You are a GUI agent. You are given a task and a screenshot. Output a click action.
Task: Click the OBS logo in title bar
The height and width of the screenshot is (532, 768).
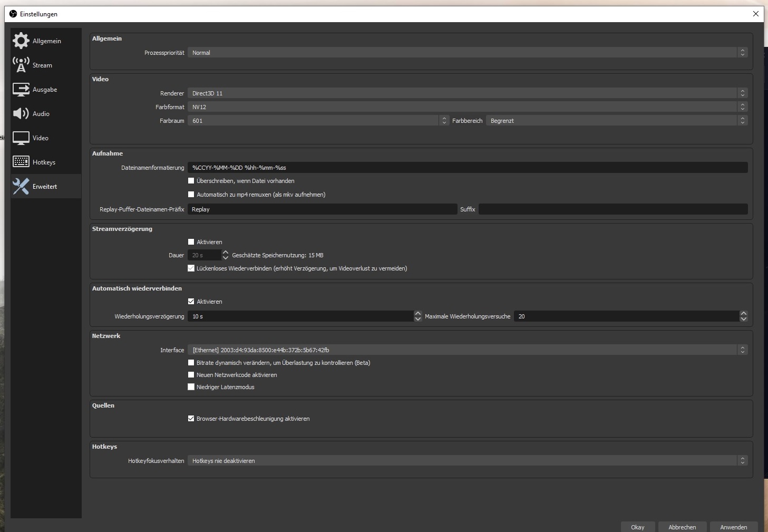click(x=13, y=14)
